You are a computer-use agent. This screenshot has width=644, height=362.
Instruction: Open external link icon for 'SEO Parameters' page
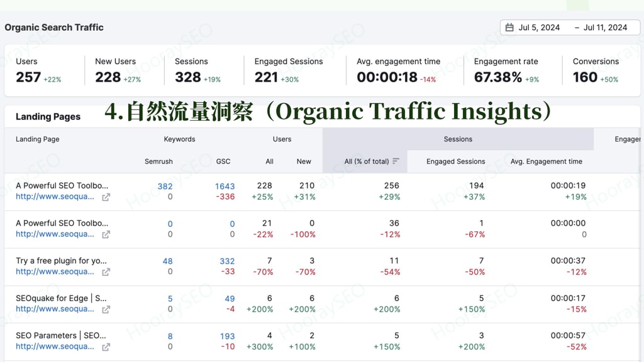[x=106, y=346]
